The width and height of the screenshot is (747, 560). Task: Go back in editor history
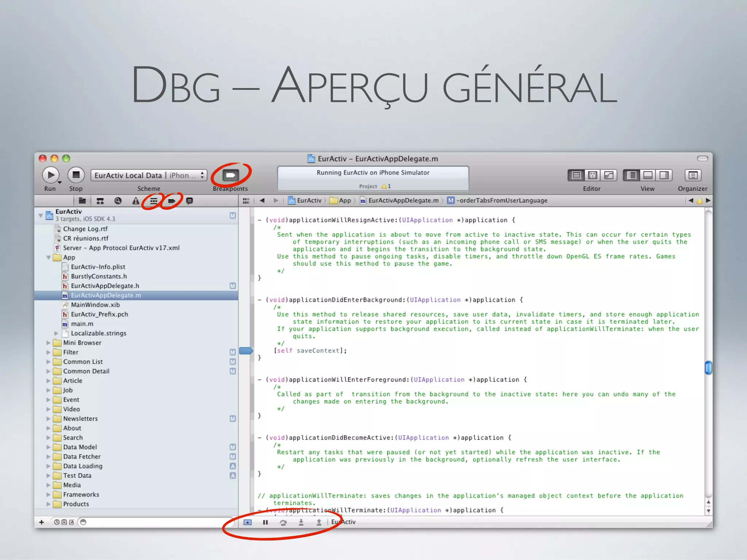tap(262, 200)
